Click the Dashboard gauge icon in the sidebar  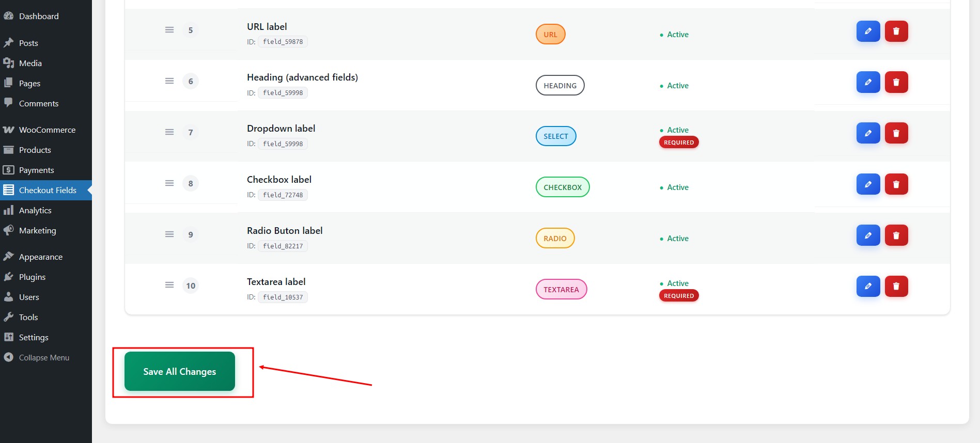coord(8,16)
